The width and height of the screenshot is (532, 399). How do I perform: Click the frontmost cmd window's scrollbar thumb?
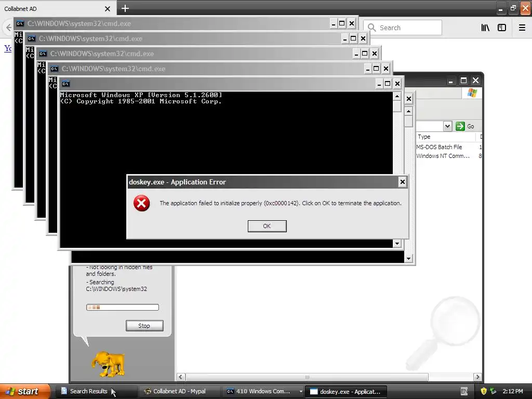coord(397,106)
